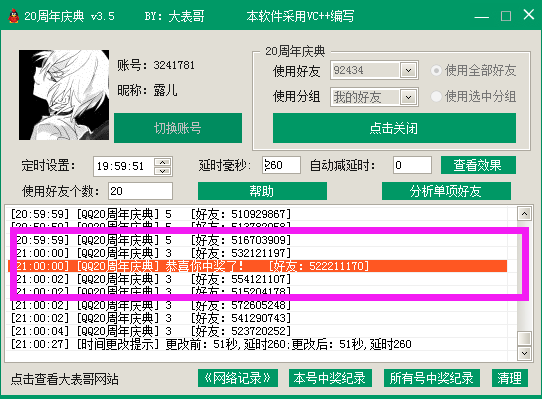
Task: Open the 《网络记录》 button
Action: coord(238,378)
